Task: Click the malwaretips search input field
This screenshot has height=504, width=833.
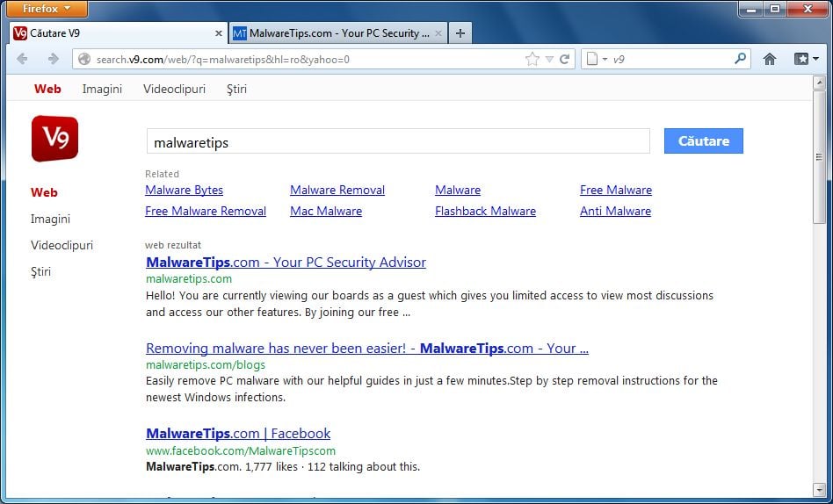Action: tap(398, 141)
